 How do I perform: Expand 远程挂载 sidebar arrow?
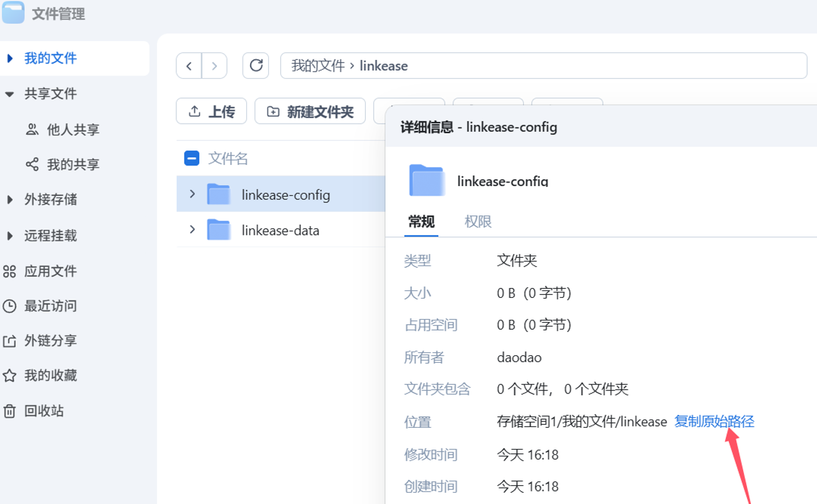[x=9, y=235]
